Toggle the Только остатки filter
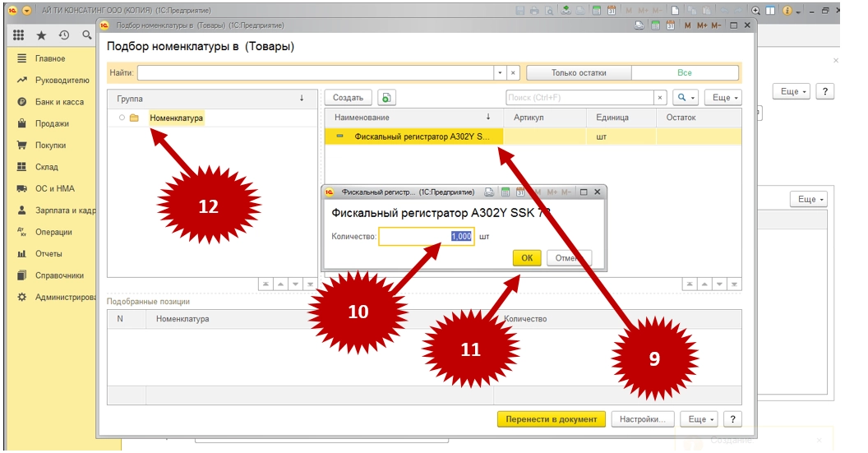This screenshot has width=868, height=453. click(x=579, y=72)
